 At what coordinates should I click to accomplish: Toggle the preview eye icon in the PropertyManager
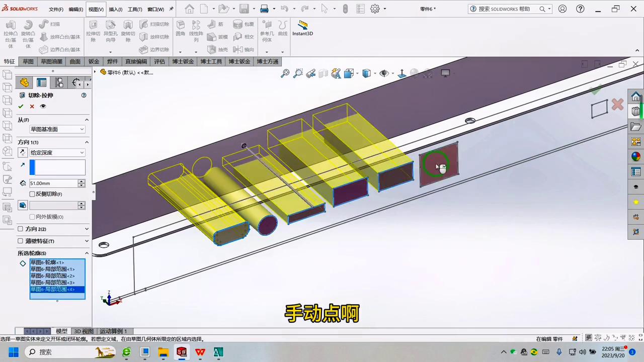coord(43,106)
